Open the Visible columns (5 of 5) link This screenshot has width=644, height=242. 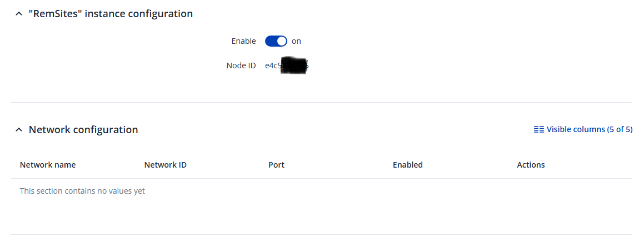(583, 129)
